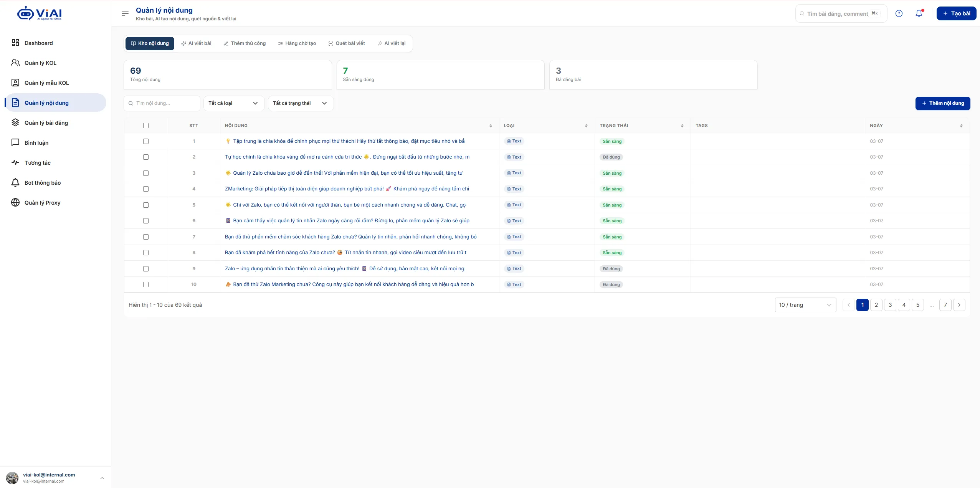Open the notifications bell icon
980x488 pixels.
click(x=919, y=13)
